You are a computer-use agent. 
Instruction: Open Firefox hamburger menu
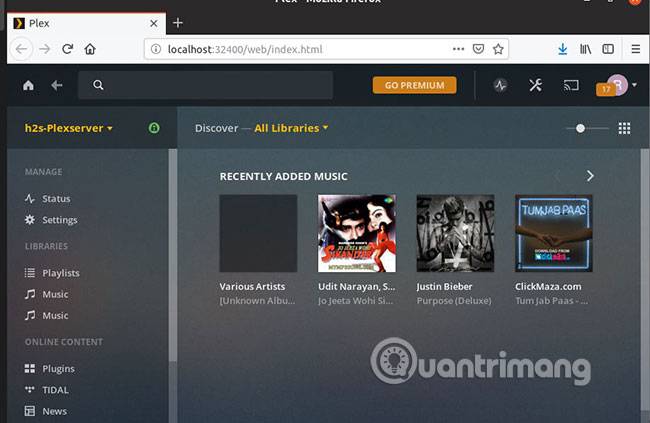coord(635,49)
